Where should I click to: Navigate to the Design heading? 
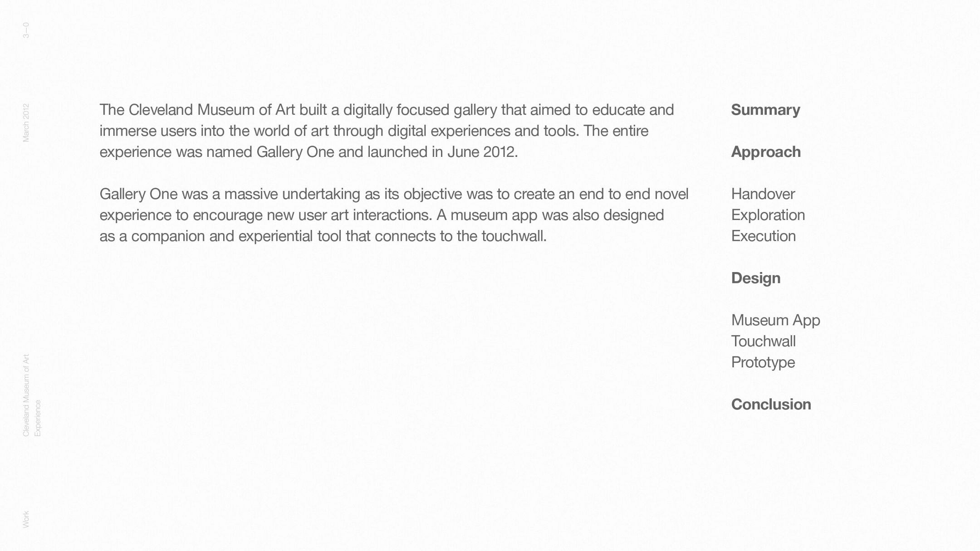pyautogui.click(x=755, y=278)
